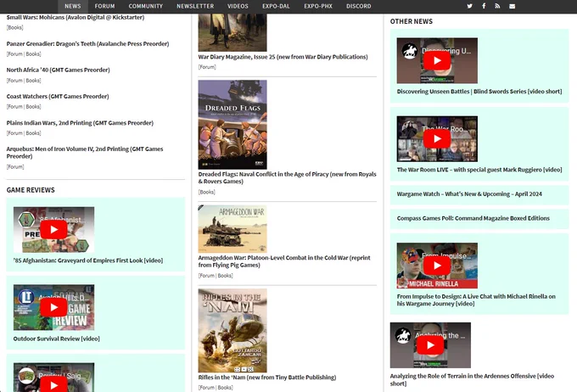Open Discovering Unseen Battles Blind Swords link
The image size is (577, 392).
pos(479,92)
